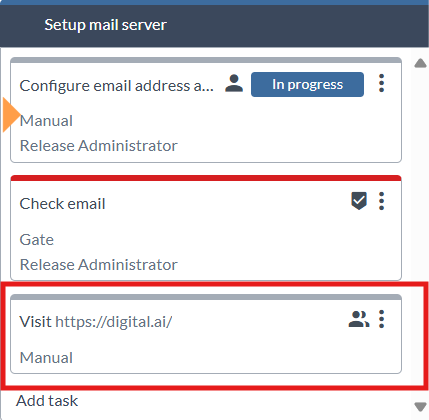The height and width of the screenshot is (420, 429).
Task: Open three-dot menu for Check email task
Action: coord(382,201)
